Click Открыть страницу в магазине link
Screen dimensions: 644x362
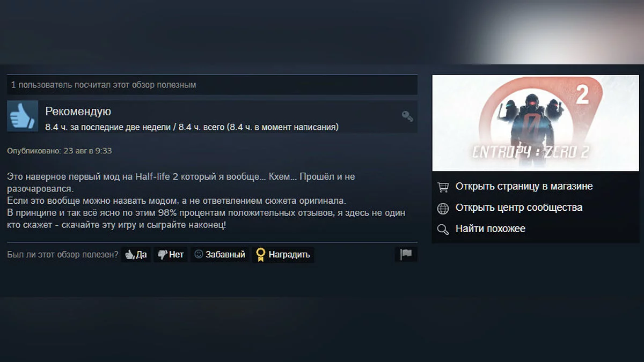coord(524,187)
